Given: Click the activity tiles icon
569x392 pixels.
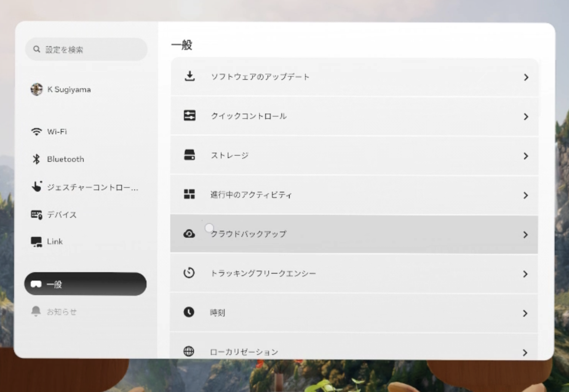Looking at the screenshot, I should click(x=189, y=194).
